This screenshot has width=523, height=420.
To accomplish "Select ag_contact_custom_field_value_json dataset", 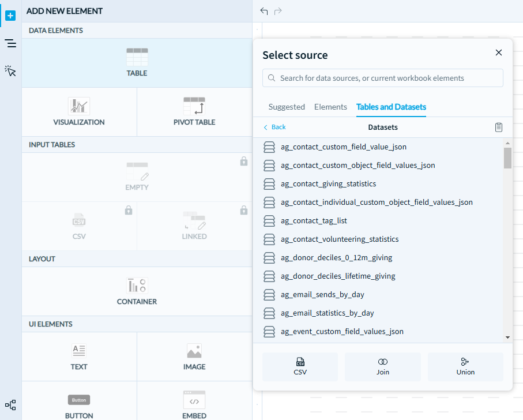I will pyautogui.click(x=379, y=147).
